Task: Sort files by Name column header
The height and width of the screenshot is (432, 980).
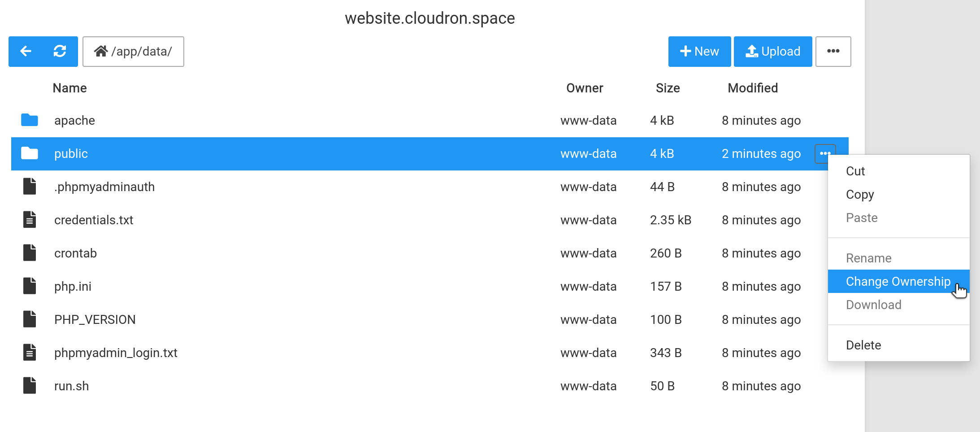Action: pyautogui.click(x=70, y=88)
